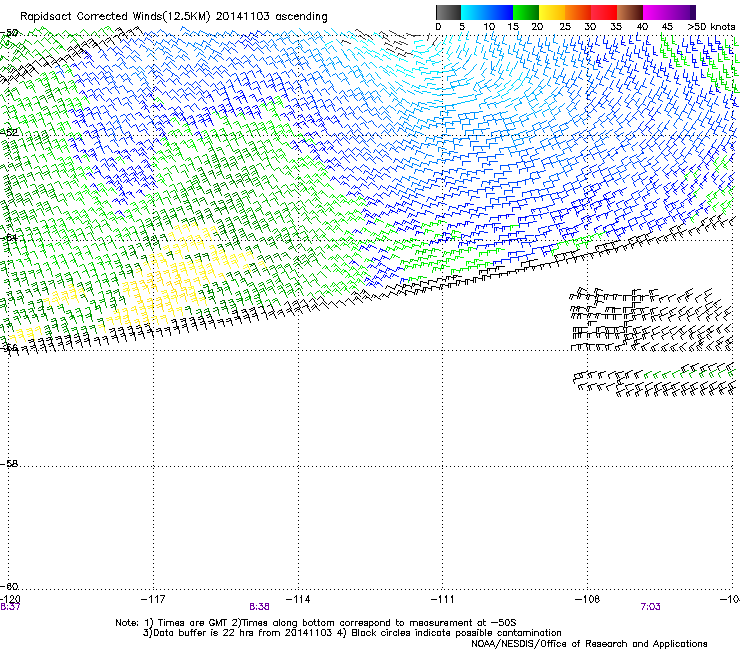Click the '25' legend scale label
740x650 pixels.
pyautogui.click(x=565, y=27)
